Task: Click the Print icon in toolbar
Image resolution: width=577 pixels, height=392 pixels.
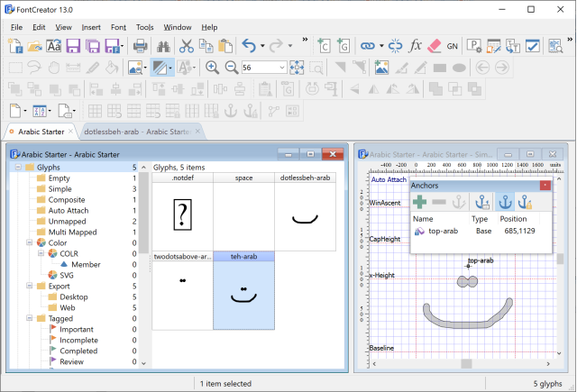Action: [141, 46]
